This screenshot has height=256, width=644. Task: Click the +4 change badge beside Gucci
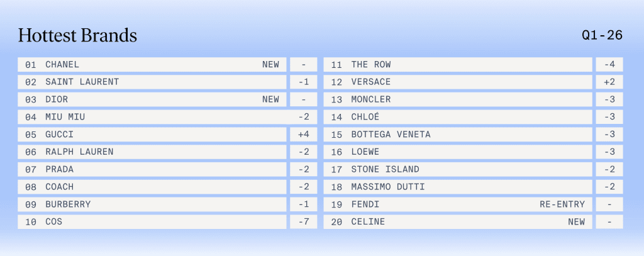(x=304, y=134)
